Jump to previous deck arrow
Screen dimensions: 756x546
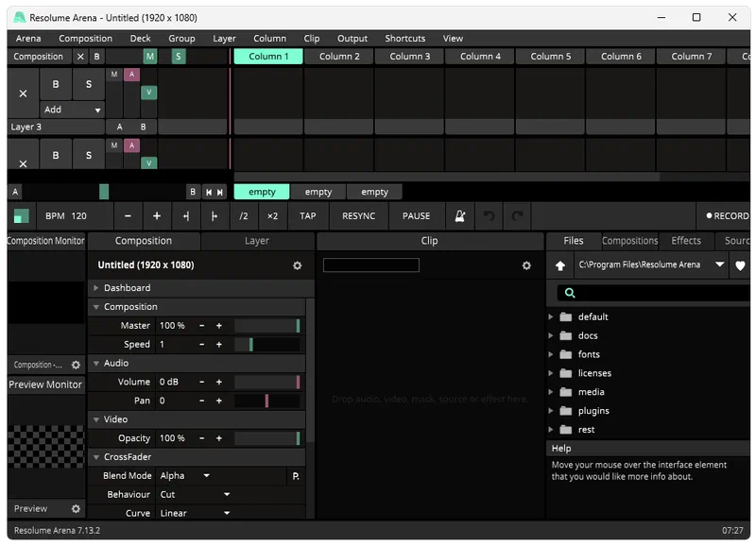pos(209,193)
